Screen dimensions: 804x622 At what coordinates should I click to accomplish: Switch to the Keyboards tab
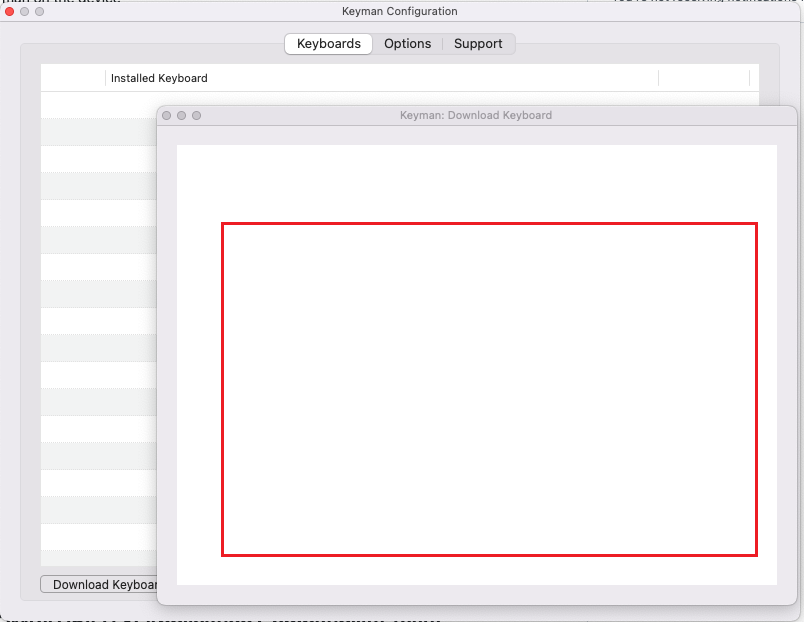(x=329, y=44)
